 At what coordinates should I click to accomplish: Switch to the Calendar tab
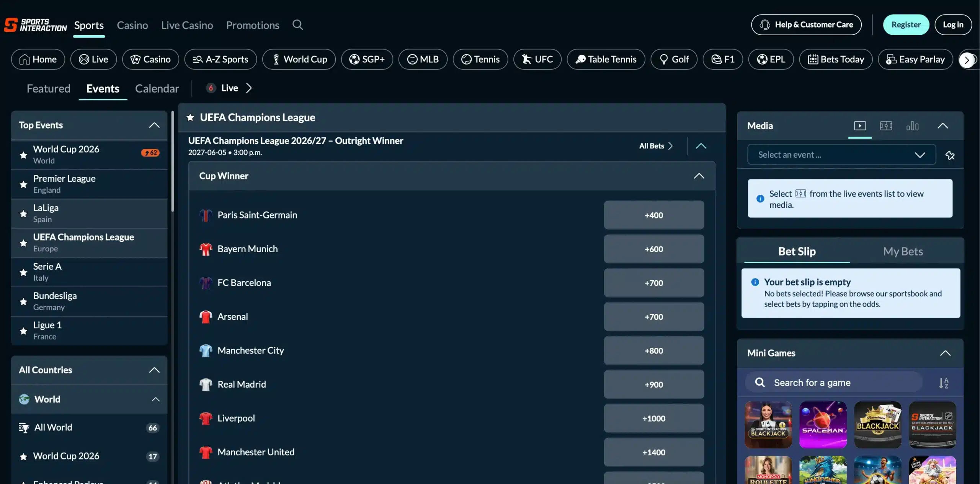pyautogui.click(x=157, y=89)
